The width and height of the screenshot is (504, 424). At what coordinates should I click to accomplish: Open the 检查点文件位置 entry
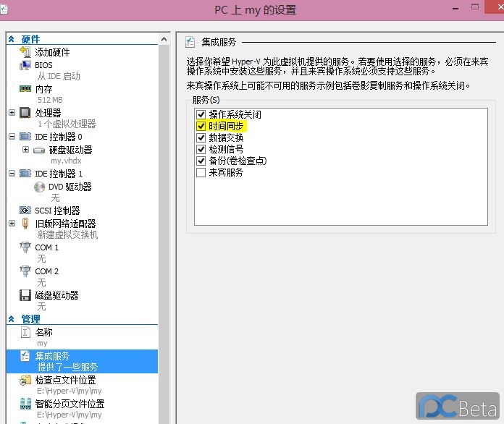click(x=66, y=380)
